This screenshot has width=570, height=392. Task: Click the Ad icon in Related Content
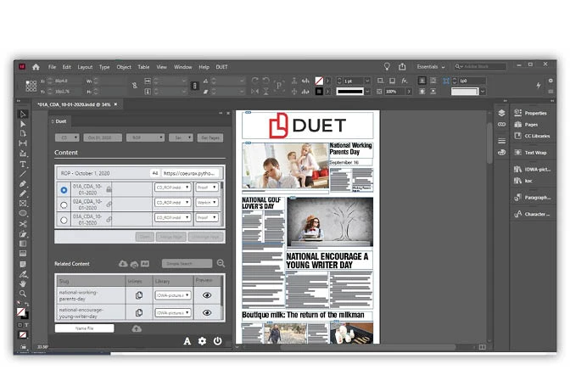(x=145, y=264)
